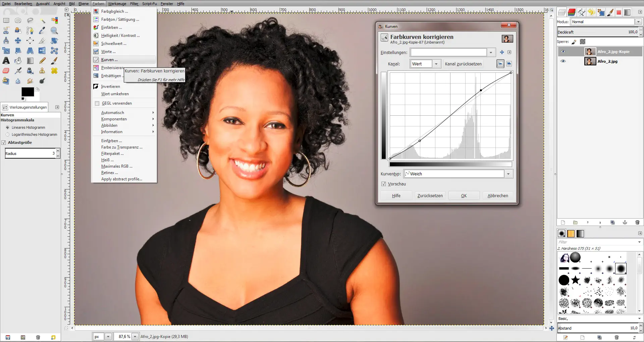Select the Text tool
The height and width of the screenshot is (342, 644).
(x=6, y=61)
